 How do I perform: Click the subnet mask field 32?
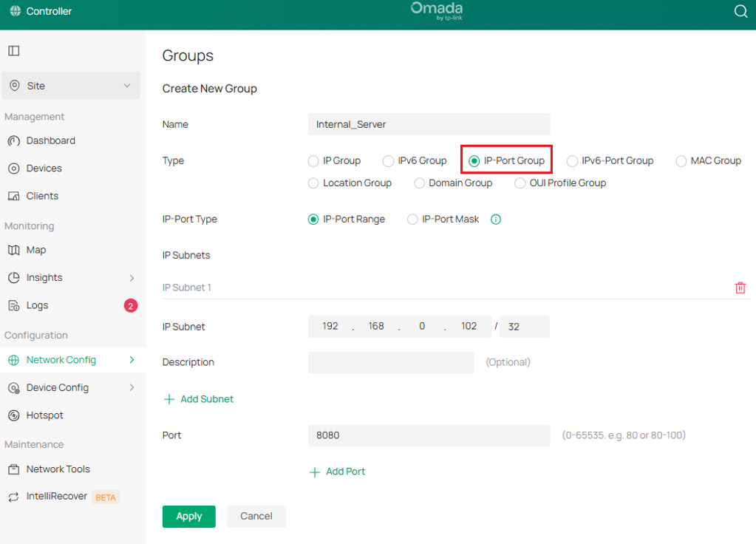[525, 327]
